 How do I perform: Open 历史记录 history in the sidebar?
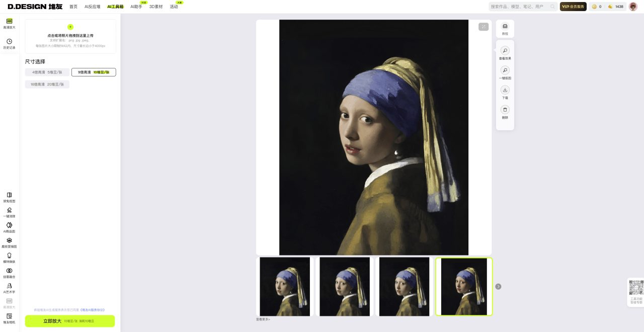point(9,44)
